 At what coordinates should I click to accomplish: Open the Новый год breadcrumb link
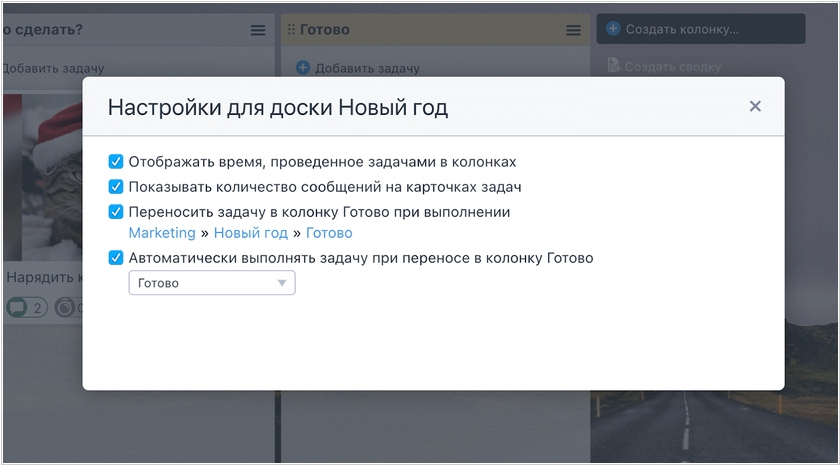(x=251, y=233)
